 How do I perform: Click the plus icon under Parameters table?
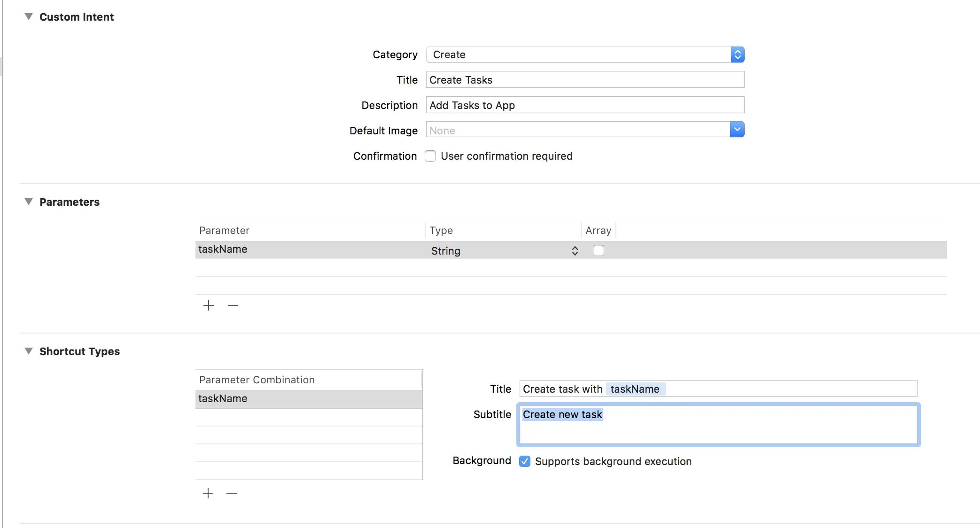pos(209,305)
